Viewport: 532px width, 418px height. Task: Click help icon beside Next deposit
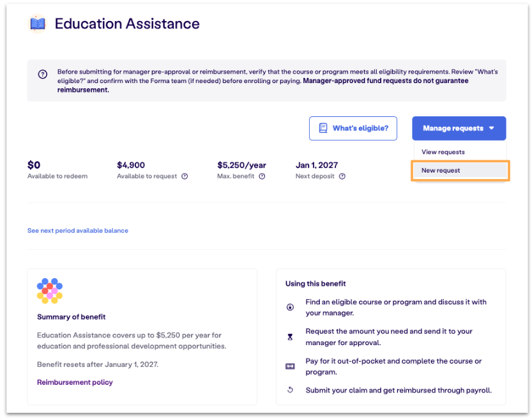point(342,176)
